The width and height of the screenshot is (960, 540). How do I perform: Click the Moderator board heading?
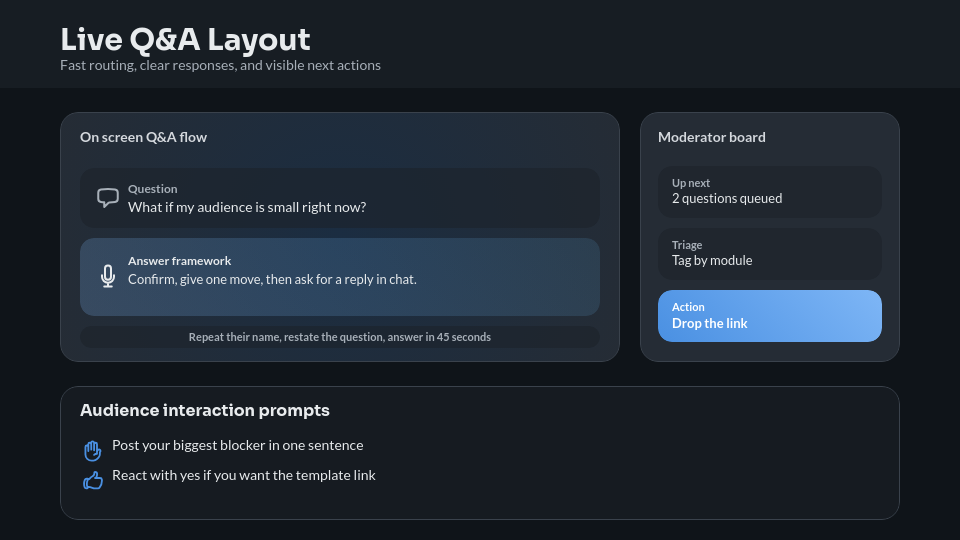tap(711, 137)
